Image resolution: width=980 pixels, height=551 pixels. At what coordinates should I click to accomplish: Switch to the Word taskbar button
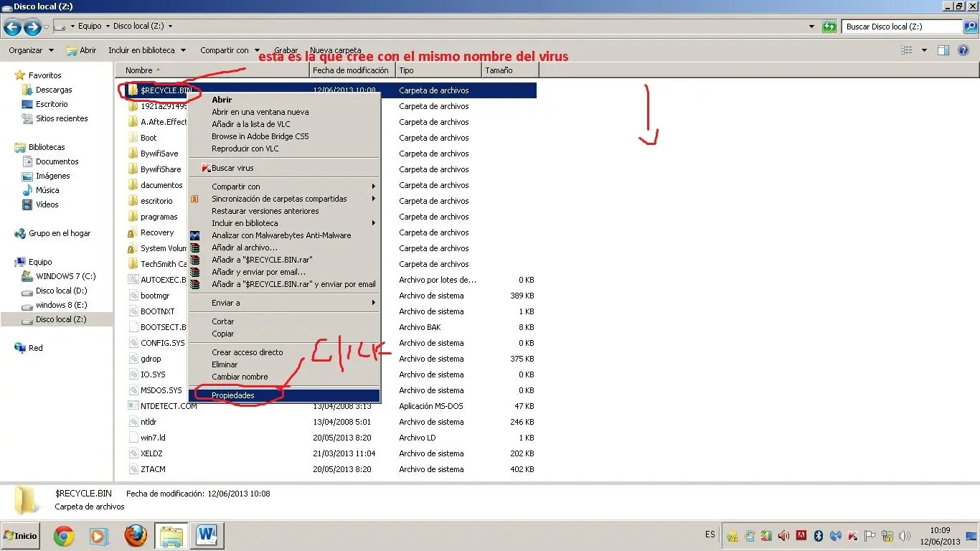point(207,535)
